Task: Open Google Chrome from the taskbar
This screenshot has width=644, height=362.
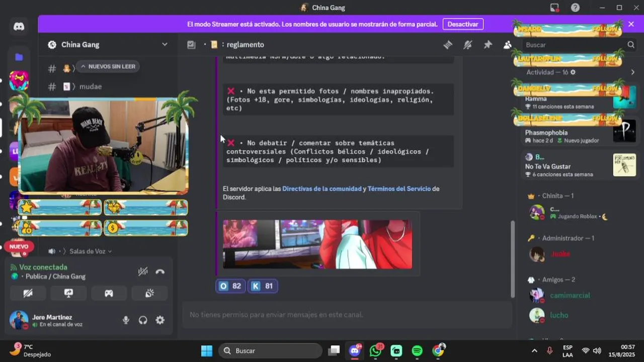Action: (x=438, y=351)
